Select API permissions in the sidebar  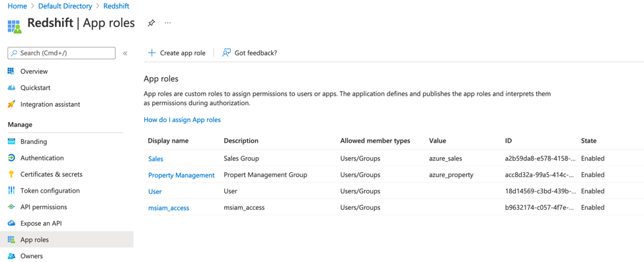coord(44,207)
